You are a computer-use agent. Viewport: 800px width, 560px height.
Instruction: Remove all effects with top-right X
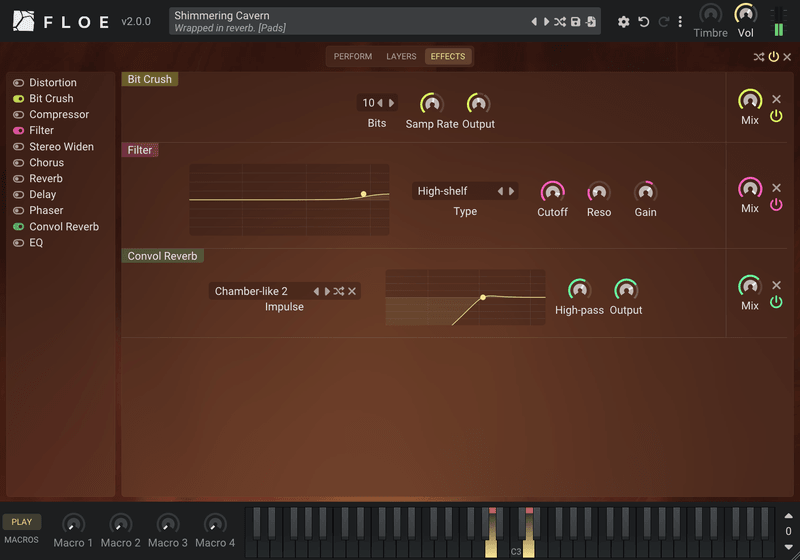click(x=787, y=57)
